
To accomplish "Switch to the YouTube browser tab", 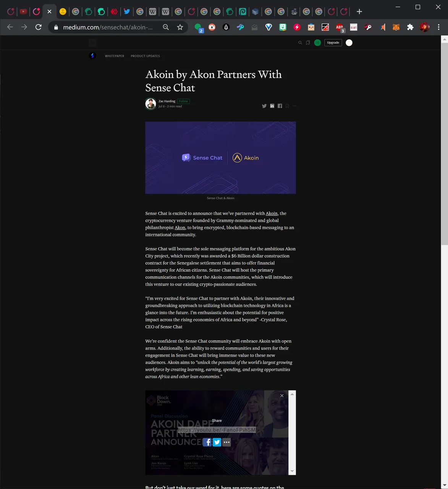I will point(23,11).
